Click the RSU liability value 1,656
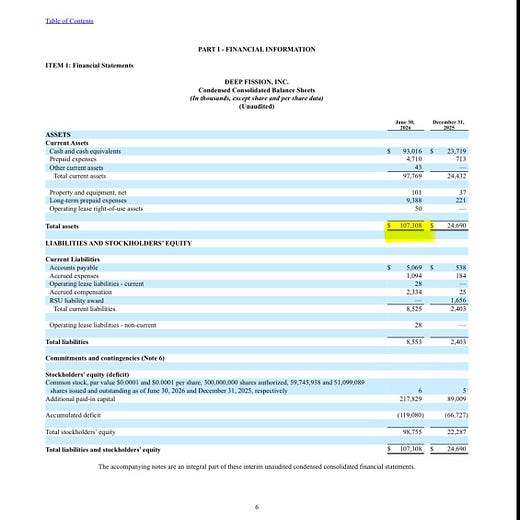Screen dimensions: 520x520 pos(458,300)
